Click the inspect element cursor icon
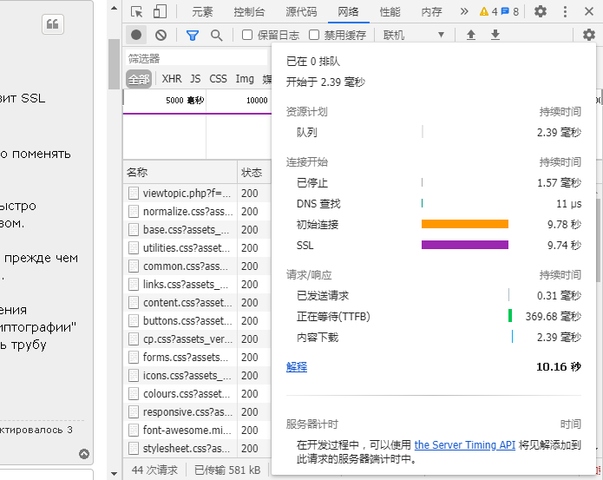Image resolution: width=603 pixels, height=480 pixels. coord(136,12)
